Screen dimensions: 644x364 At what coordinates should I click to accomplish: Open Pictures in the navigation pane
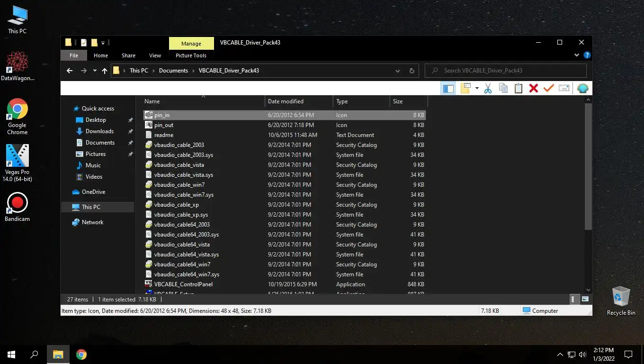point(95,154)
